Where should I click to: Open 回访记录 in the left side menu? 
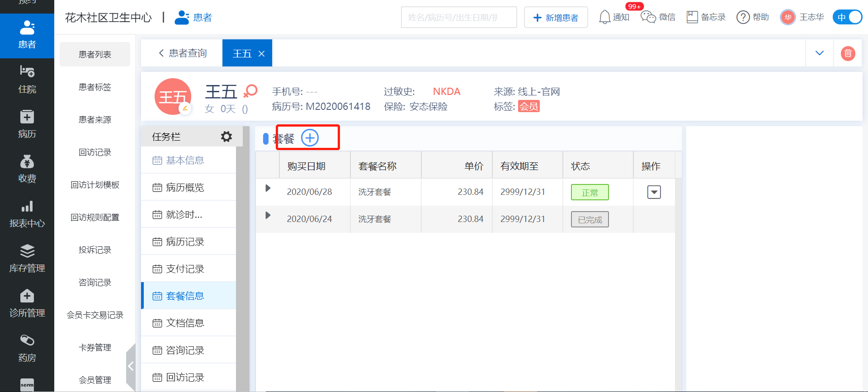[x=95, y=152]
